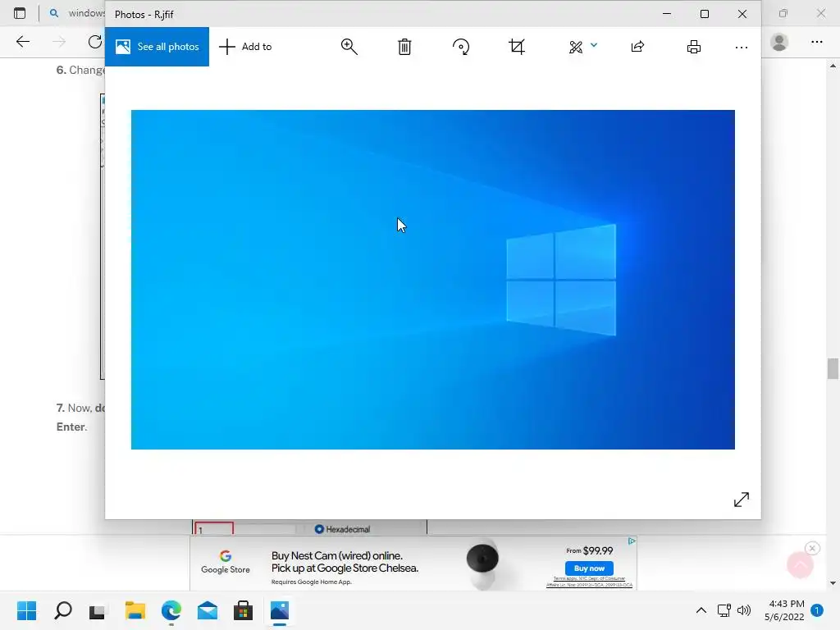
Task: Enter full screen with expand arrows icon
Action: click(742, 500)
